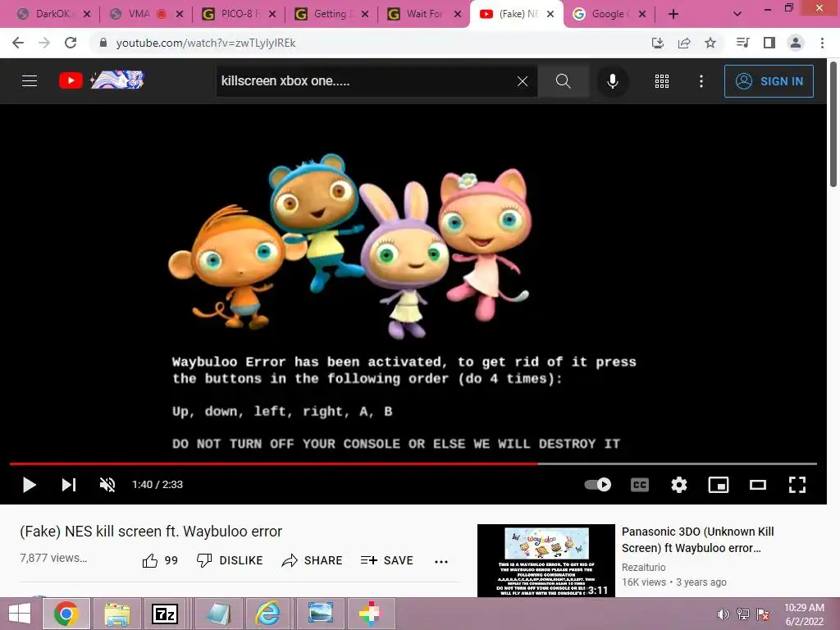Open the YouTube apps grid

pos(662,81)
